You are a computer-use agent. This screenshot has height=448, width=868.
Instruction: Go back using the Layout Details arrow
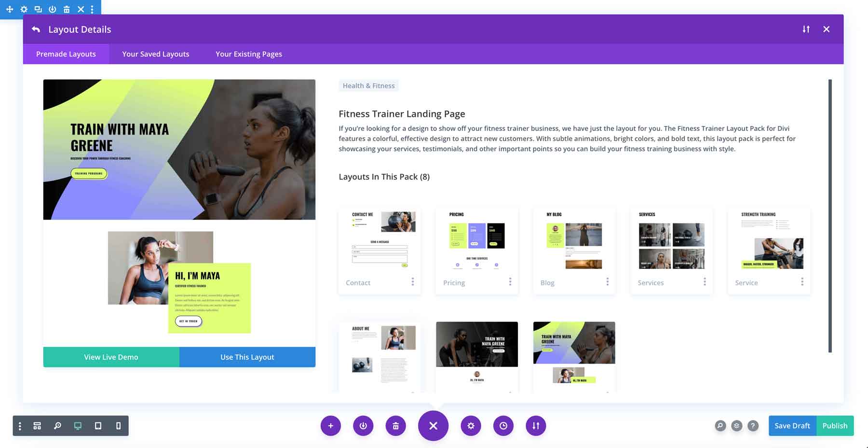[36, 29]
